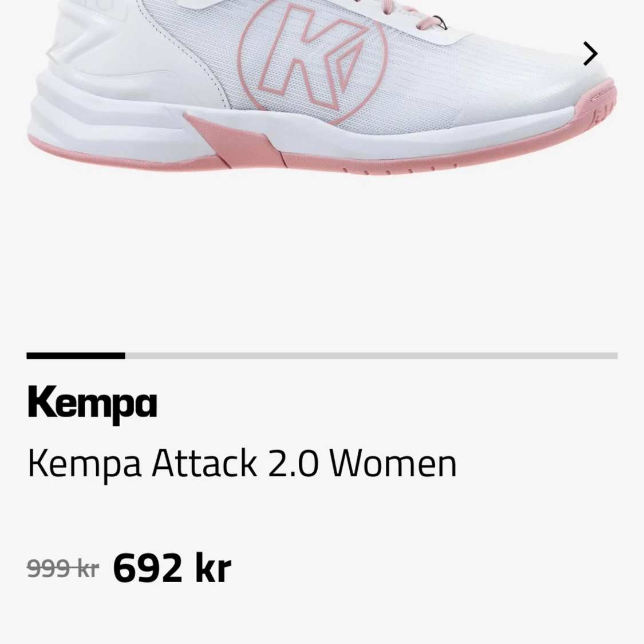Click the word Women in product title
Image resolution: width=644 pixels, height=644 pixels.
(x=393, y=463)
